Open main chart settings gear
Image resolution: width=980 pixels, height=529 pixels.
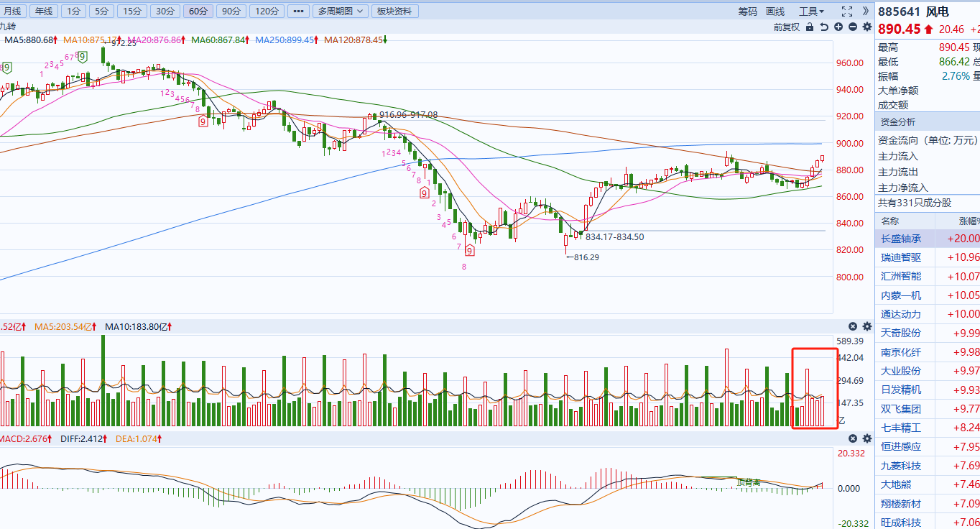[867, 27]
